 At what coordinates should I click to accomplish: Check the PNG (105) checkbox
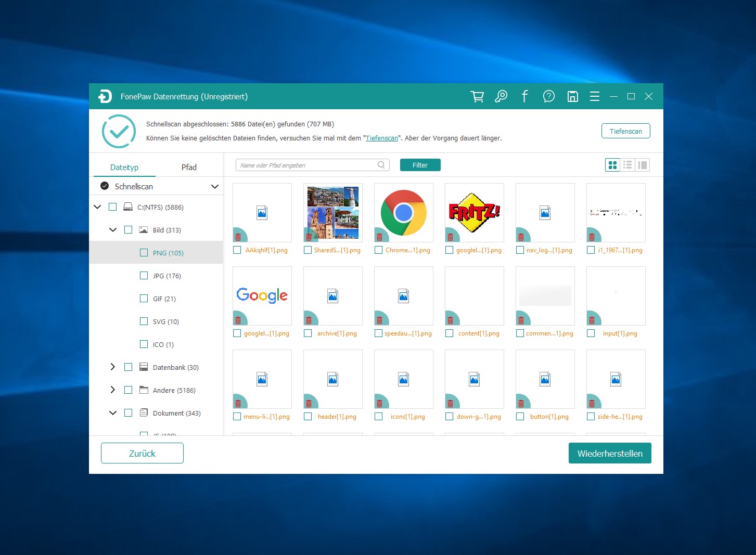[x=144, y=253]
